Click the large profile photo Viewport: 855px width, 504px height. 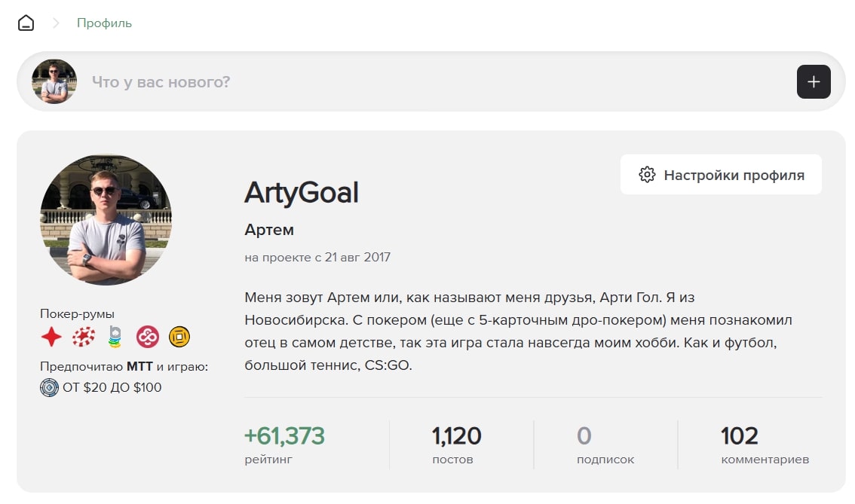click(x=106, y=220)
